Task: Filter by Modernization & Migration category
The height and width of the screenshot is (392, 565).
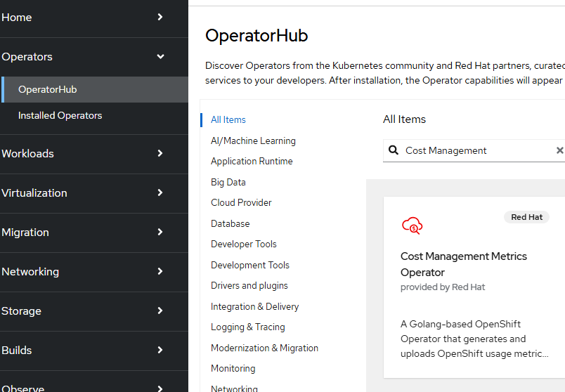Action: [x=264, y=348]
